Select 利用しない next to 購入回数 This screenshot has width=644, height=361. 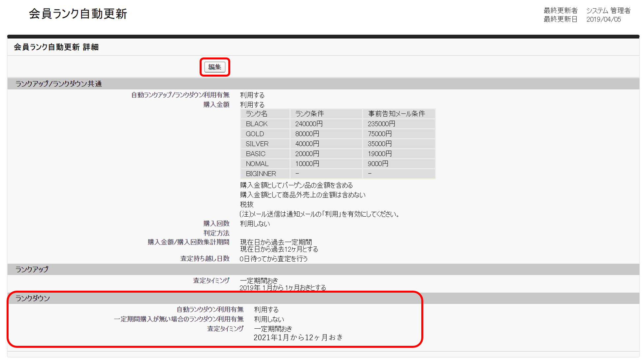tap(254, 223)
